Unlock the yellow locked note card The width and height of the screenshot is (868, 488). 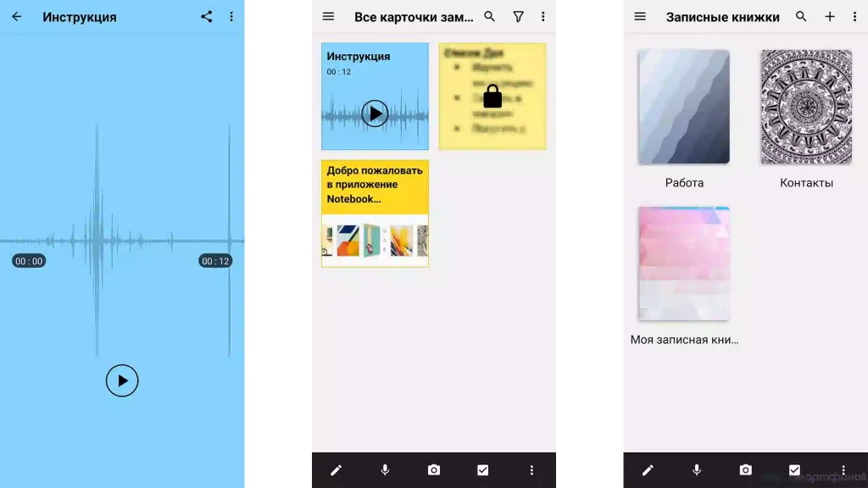(492, 97)
